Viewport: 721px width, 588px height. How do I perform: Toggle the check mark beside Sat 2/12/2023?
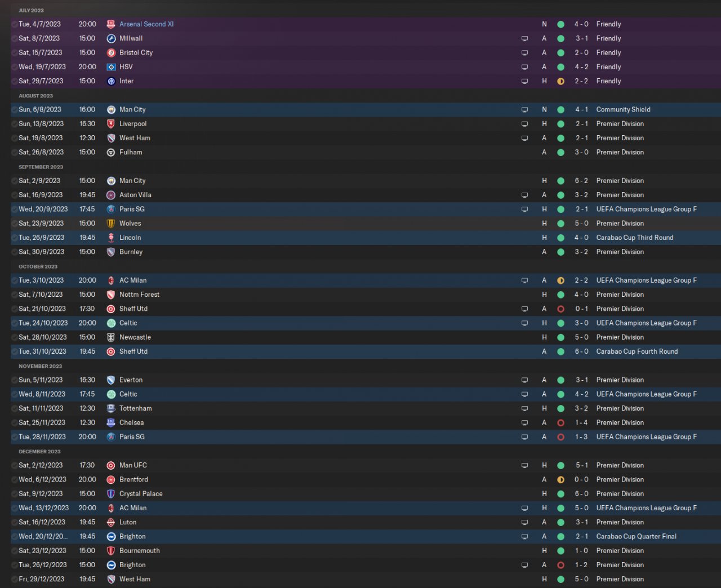[x=14, y=466]
